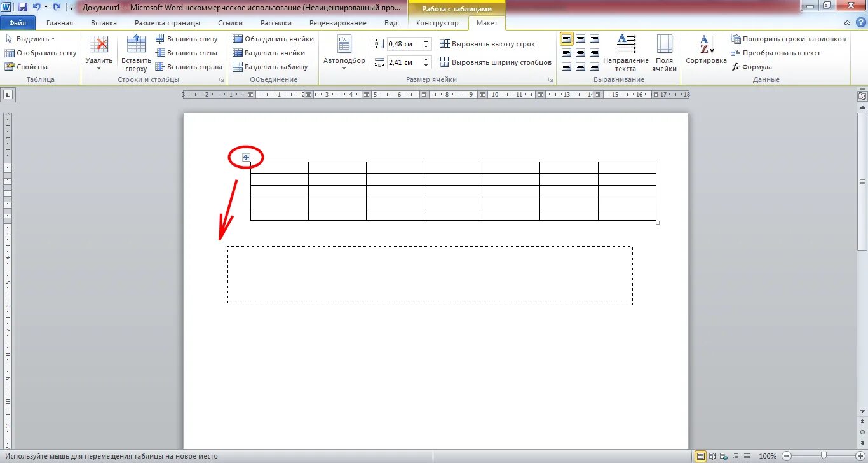The image size is (868, 463).
Task: Insert column with Вставить справа
Action: 189,67
